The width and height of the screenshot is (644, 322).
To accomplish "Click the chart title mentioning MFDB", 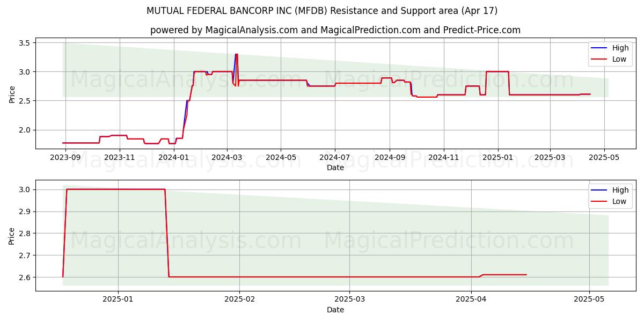I will click(322, 11).
